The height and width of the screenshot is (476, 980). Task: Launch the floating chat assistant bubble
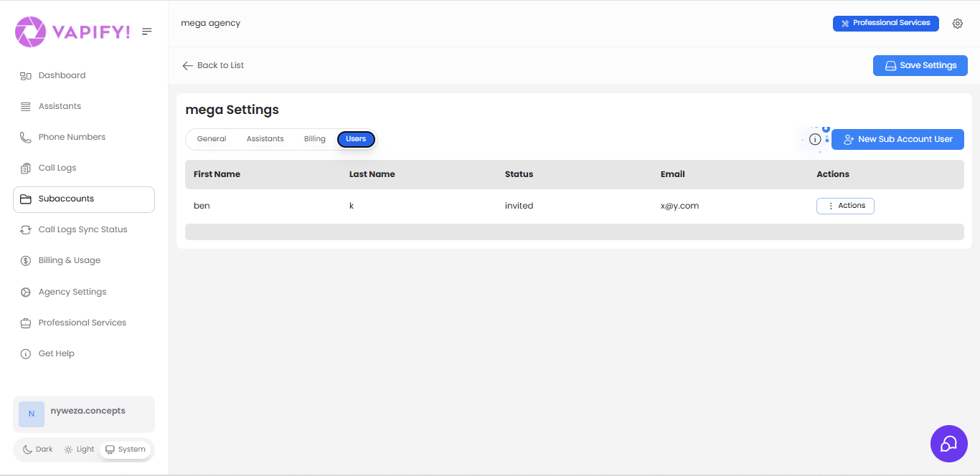click(948, 444)
